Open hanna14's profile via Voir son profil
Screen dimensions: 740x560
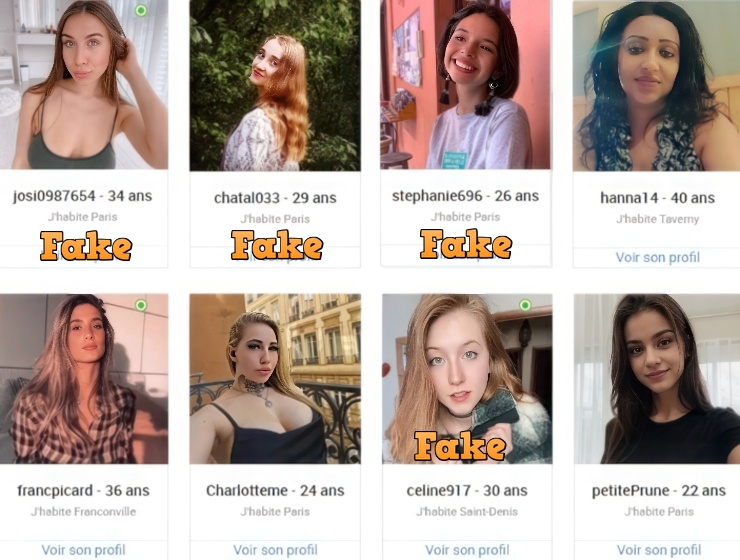pos(657,258)
